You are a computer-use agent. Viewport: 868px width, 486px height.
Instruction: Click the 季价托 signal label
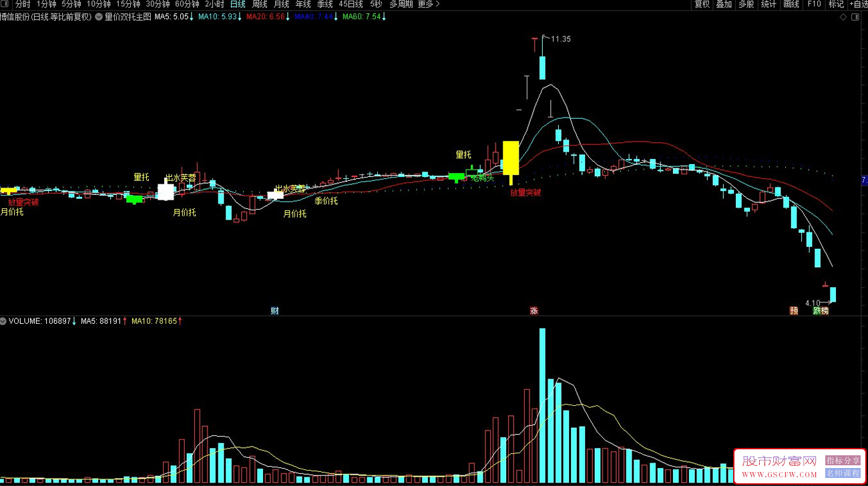point(327,201)
